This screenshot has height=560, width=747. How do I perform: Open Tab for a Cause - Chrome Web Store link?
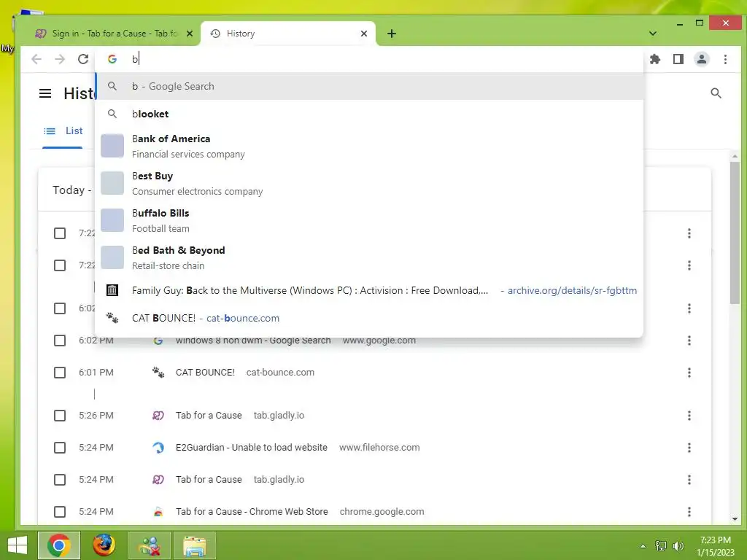pos(252,511)
